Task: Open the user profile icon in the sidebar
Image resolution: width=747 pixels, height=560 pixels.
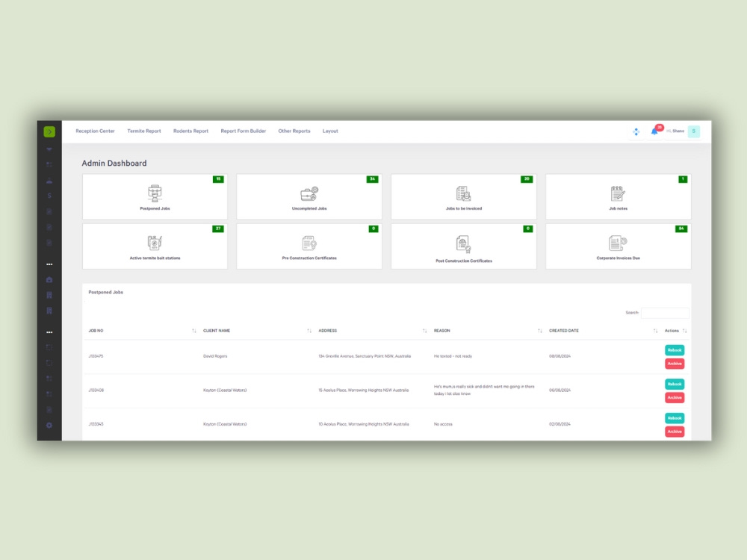Action: 49,181
